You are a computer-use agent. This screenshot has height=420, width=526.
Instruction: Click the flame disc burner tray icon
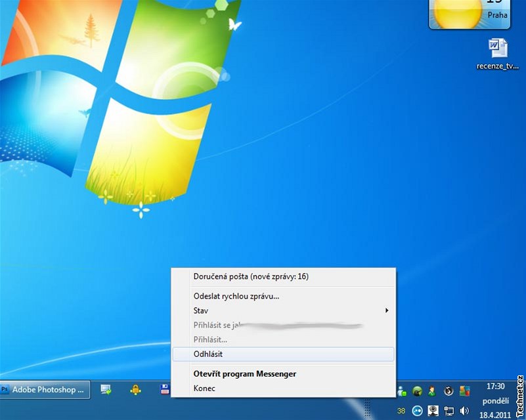[x=449, y=391]
